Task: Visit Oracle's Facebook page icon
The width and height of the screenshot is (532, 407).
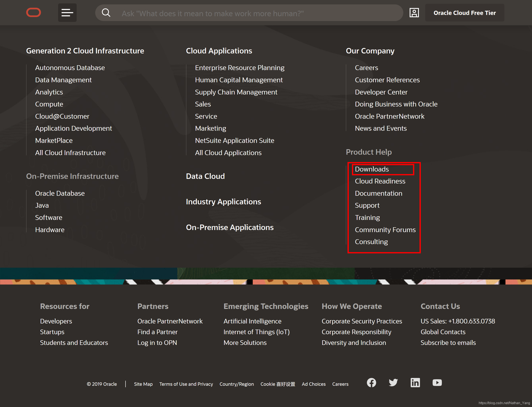Action: coord(371,383)
